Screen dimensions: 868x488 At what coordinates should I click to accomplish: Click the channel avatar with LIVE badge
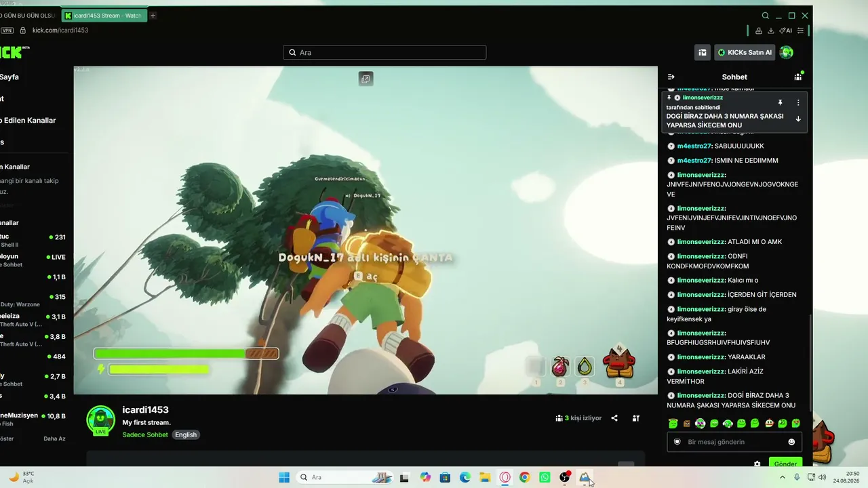(x=100, y=420)
